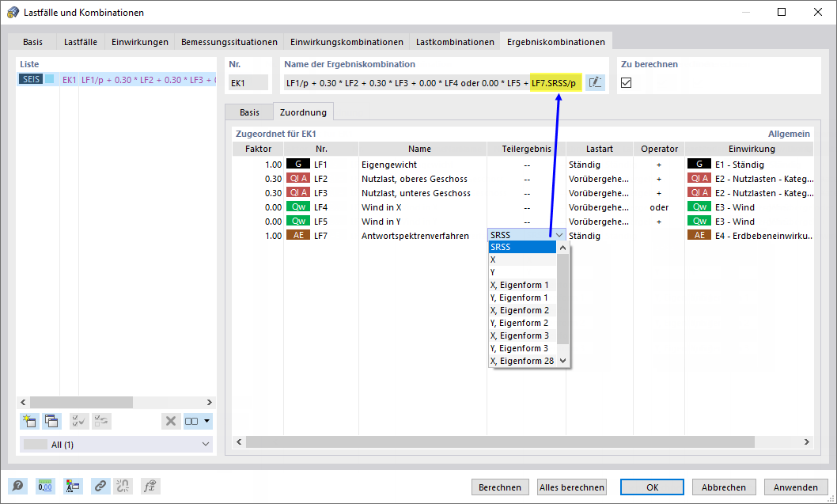Switch to the top-level Basis tab
Image resolution: width=837 pixels, height=504 pixels.
(32, 42)
